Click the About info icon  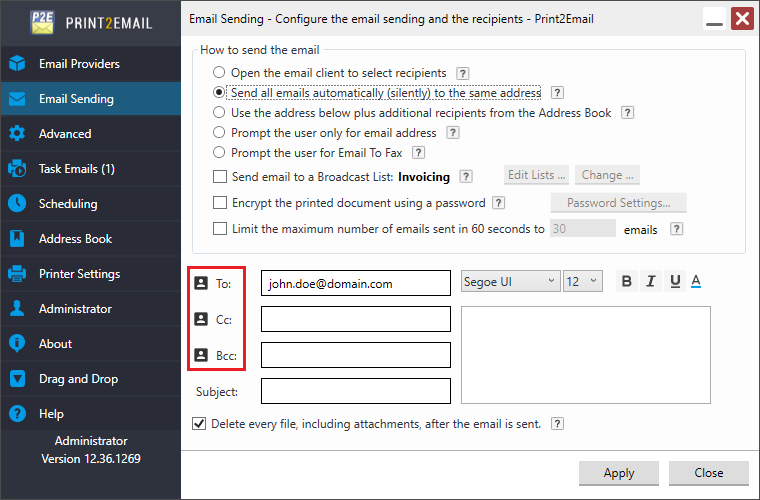click(17, 344)
